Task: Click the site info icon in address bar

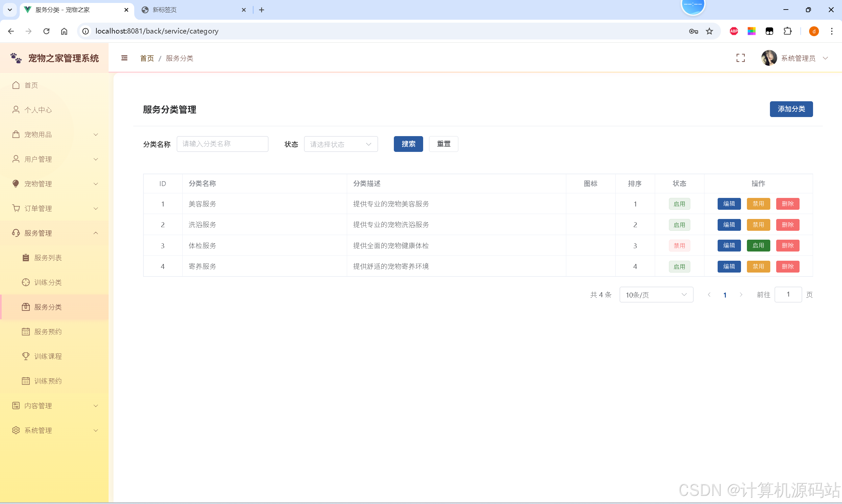Action: pos(86,31)
